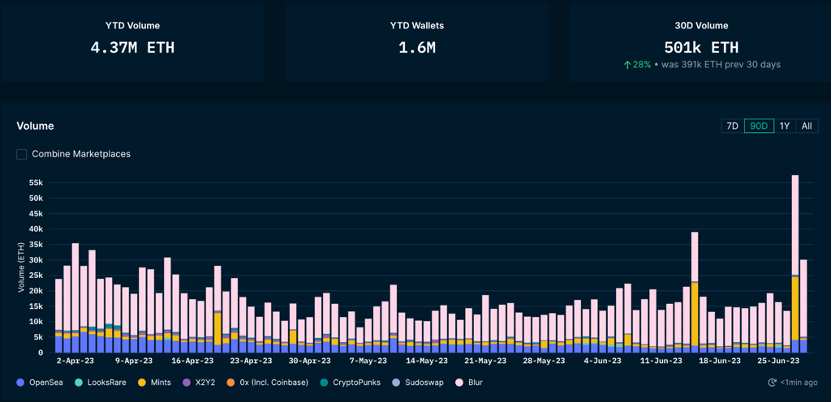Click the Volume (ETH) y-axis title
This screenshot has height=402, width=832.
point(22,268)
